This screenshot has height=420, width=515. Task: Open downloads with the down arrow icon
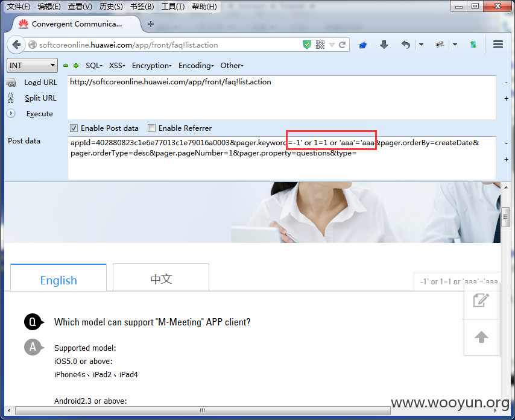(x=384, y=45)
